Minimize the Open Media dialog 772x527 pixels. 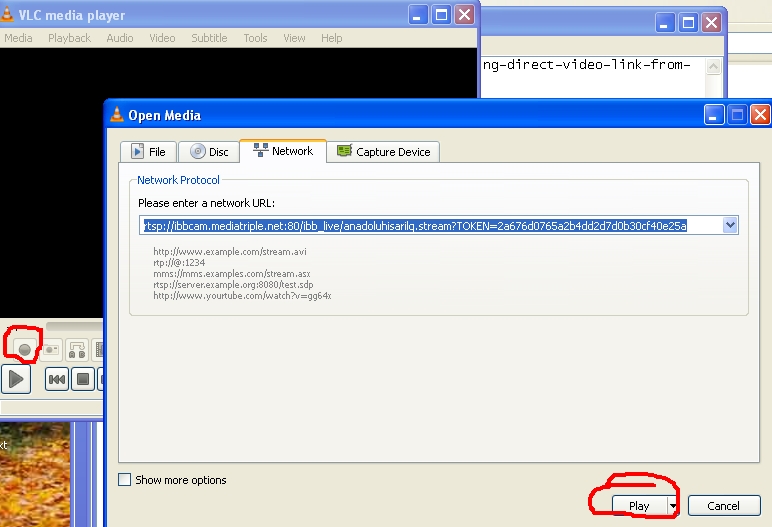click(713, 115)
